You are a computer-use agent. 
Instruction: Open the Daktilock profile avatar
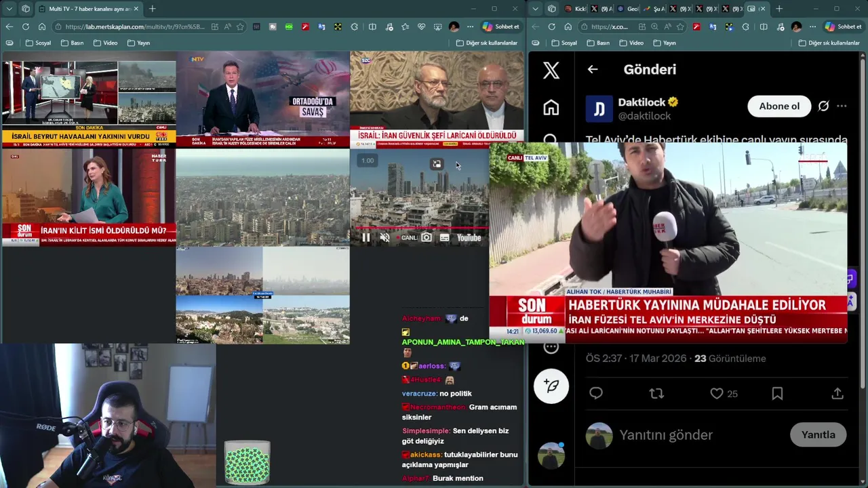click(x=599, y=108)
